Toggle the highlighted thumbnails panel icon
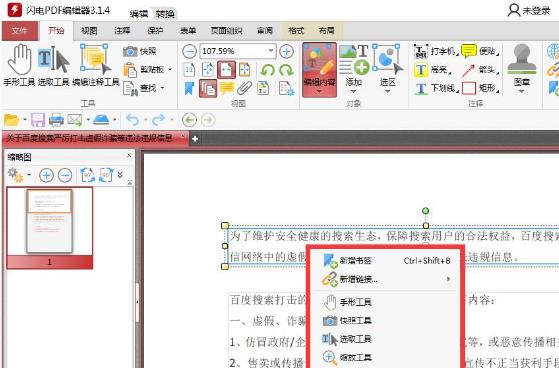The image size is (559, 368). 208,88
